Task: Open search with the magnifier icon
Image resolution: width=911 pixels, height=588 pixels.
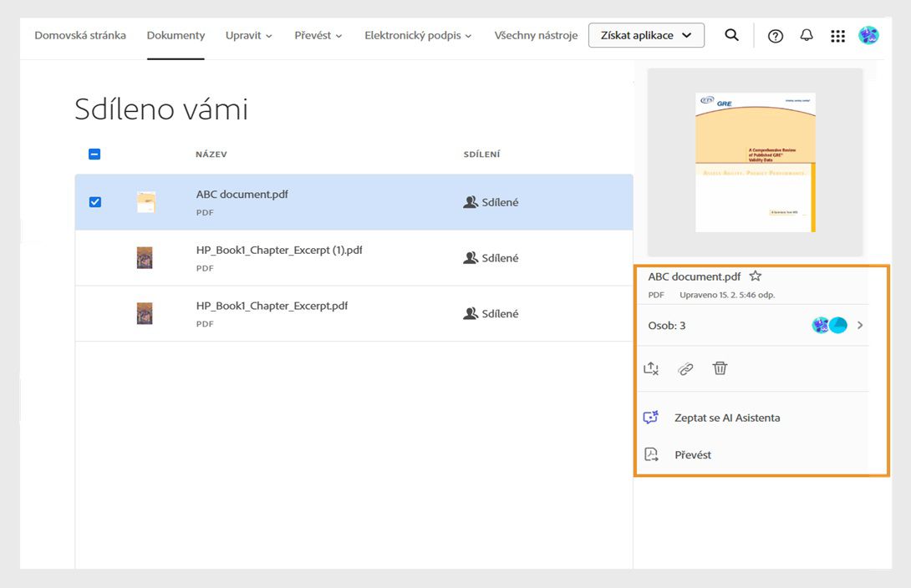Action: pos(731,35)
